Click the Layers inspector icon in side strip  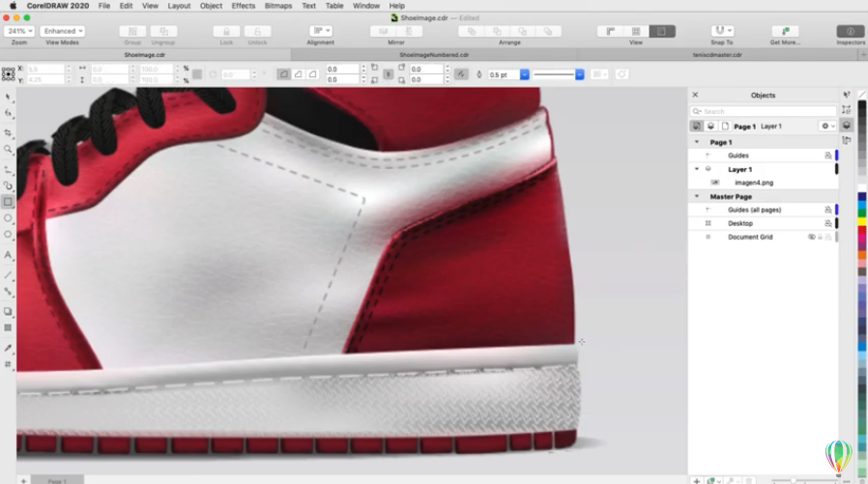847,125
